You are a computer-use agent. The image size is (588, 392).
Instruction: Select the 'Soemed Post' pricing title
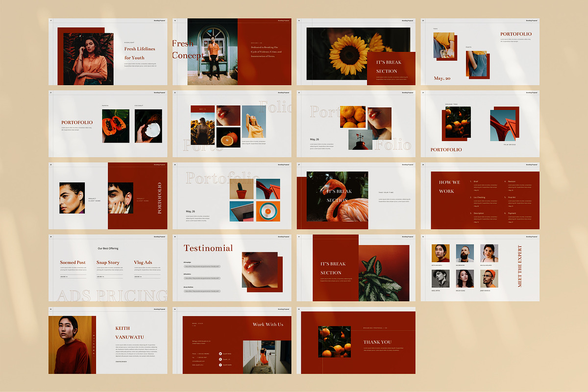pyautogui.click(x=73, y=263)
